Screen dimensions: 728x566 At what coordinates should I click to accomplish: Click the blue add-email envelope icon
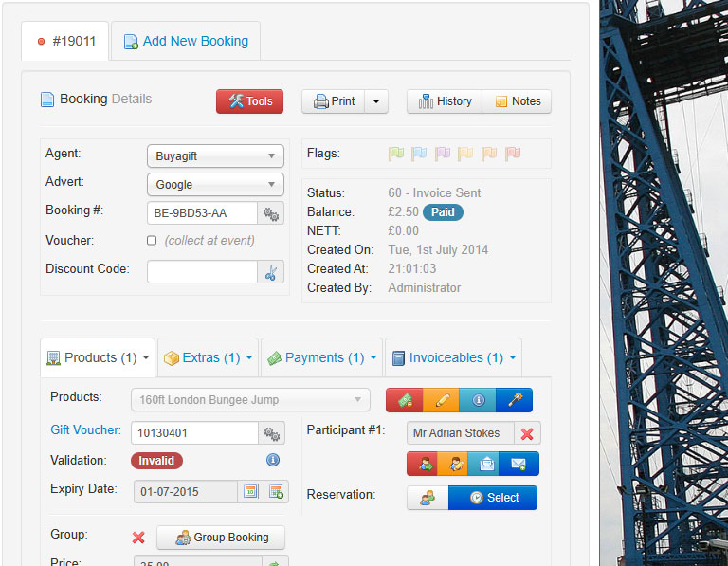click(519, 464)
